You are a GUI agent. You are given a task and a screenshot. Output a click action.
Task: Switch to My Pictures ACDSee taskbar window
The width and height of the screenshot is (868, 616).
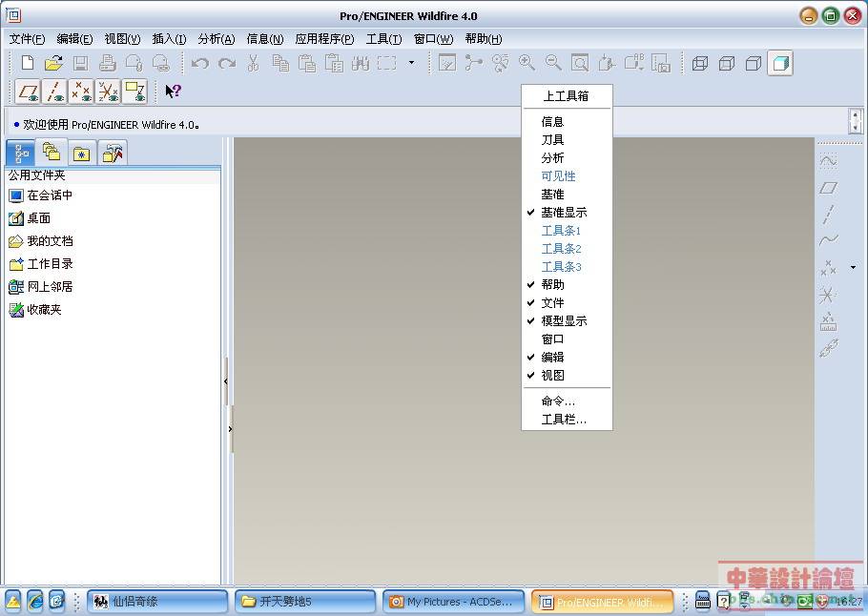453,601
